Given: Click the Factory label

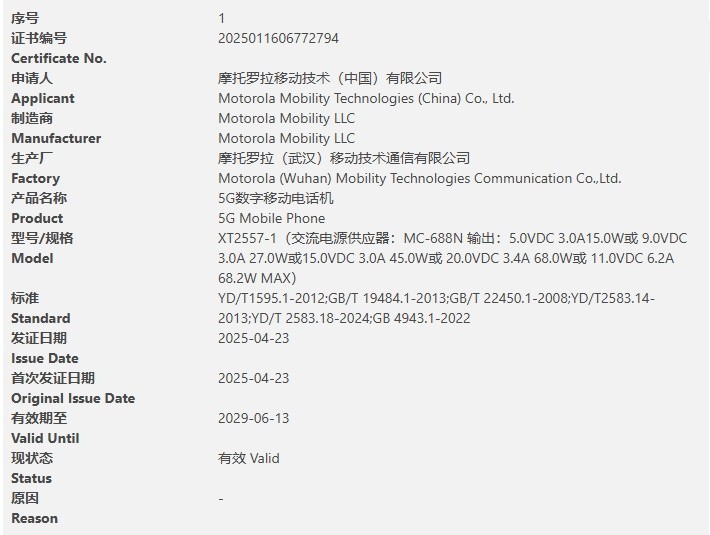Looking at the screenshot, I should (x=36, y=178).
